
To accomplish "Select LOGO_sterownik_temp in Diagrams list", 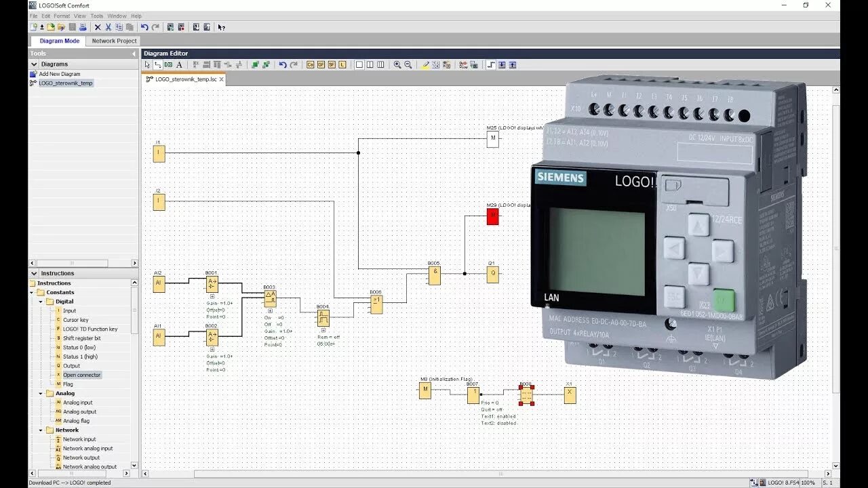I will (66, 83).
